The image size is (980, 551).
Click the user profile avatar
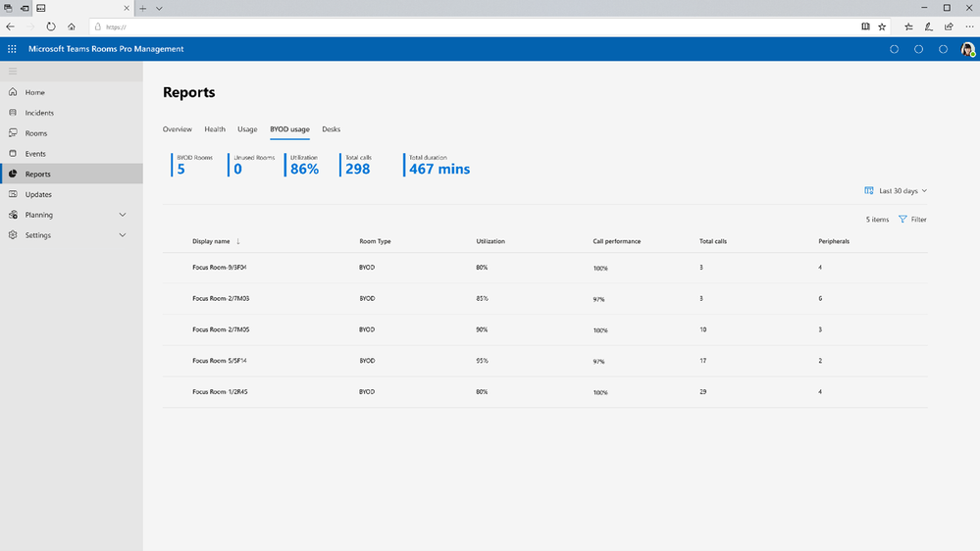coord(967,49)
